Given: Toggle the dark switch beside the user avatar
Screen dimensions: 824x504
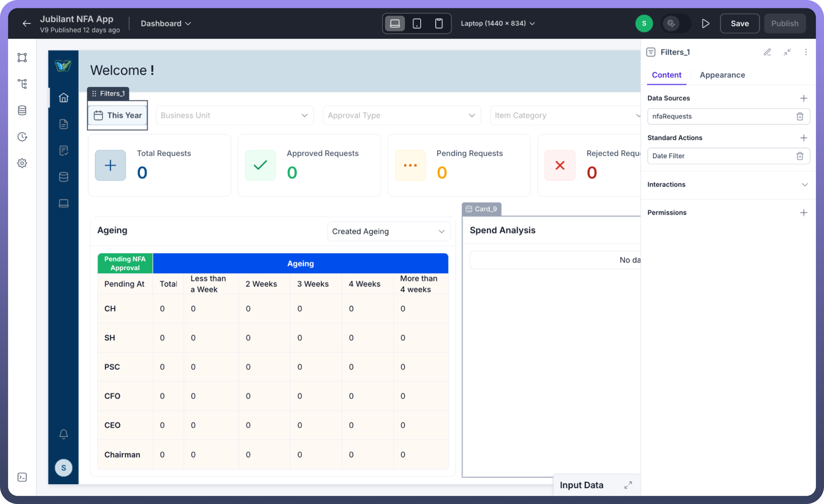Looking at the screenshot, I should [676, 23].
